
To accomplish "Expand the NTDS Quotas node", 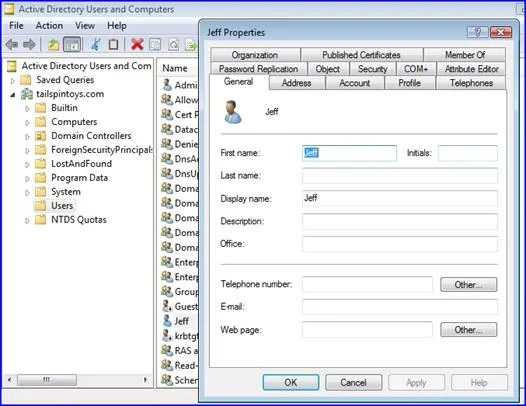I will click(27, 220).
